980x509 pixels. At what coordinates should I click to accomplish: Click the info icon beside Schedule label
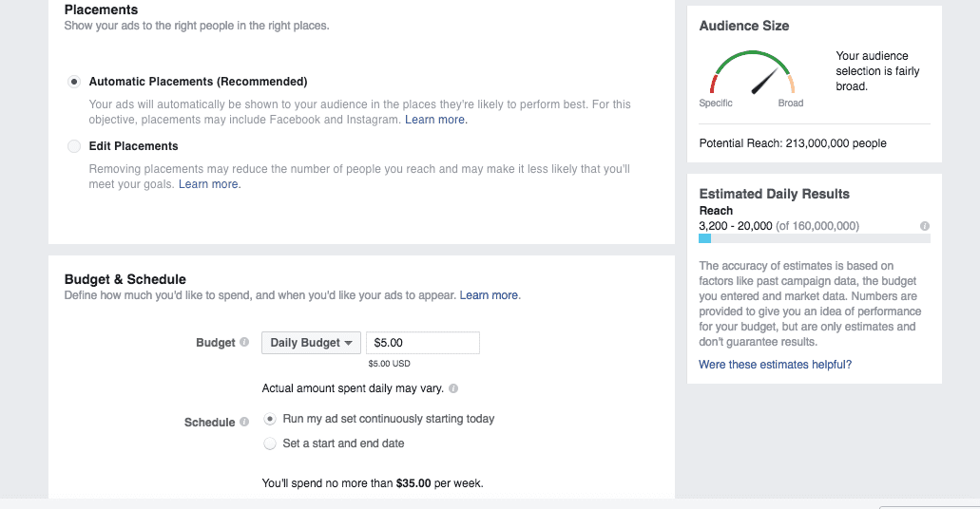point(244,422)
